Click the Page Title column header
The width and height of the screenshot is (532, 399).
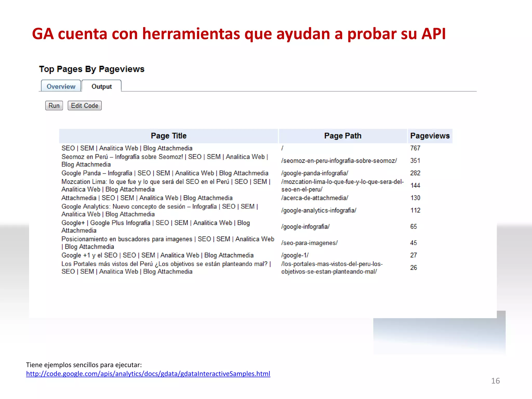[169, 136]
